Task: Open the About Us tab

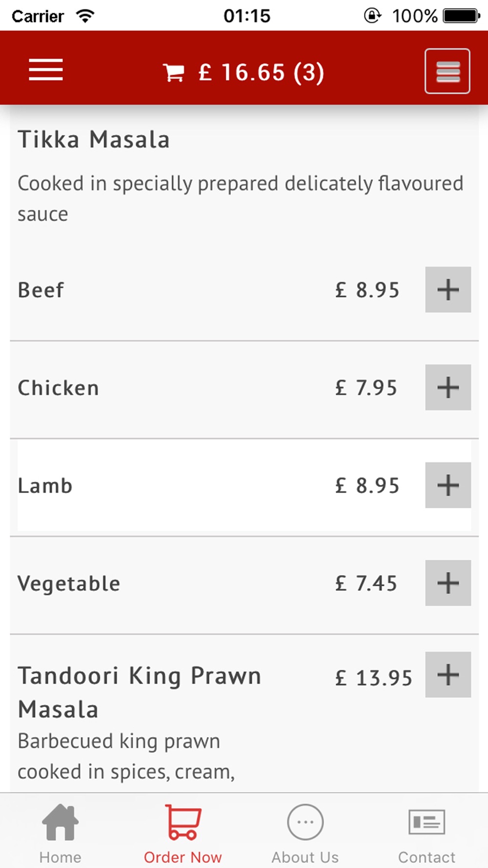Action: pos(305,833)
